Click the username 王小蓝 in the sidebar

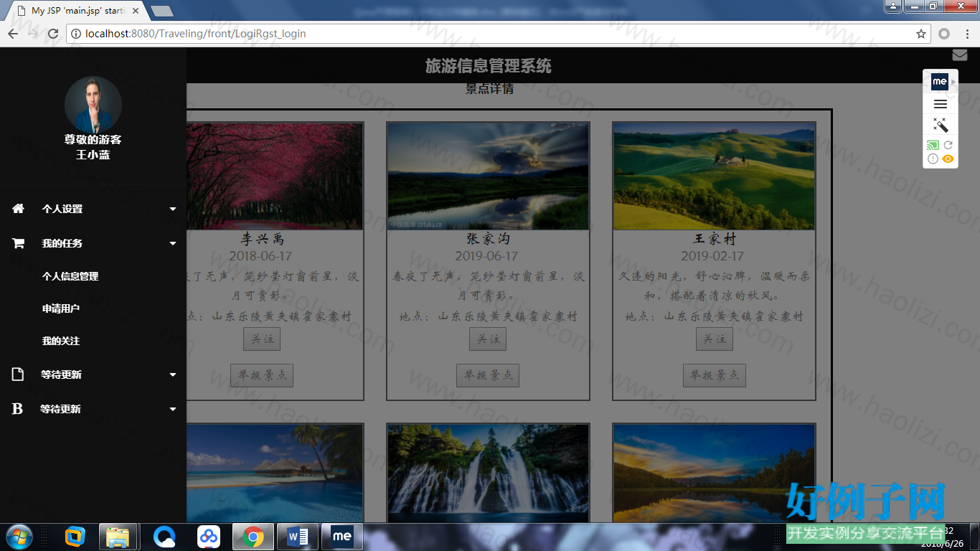pyautogui.click(x=93, y=155)
